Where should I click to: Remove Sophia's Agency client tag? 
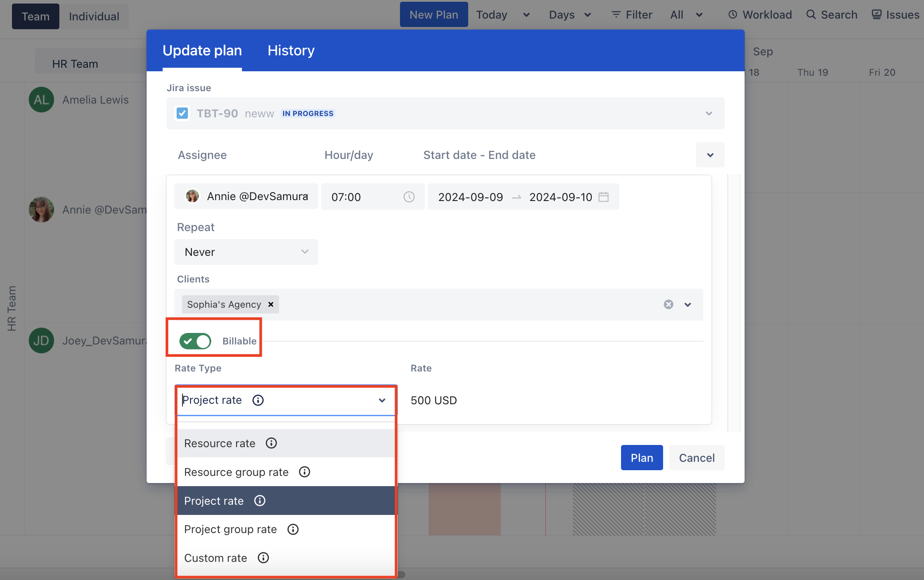pyautogui.click(x=271, y=305)
